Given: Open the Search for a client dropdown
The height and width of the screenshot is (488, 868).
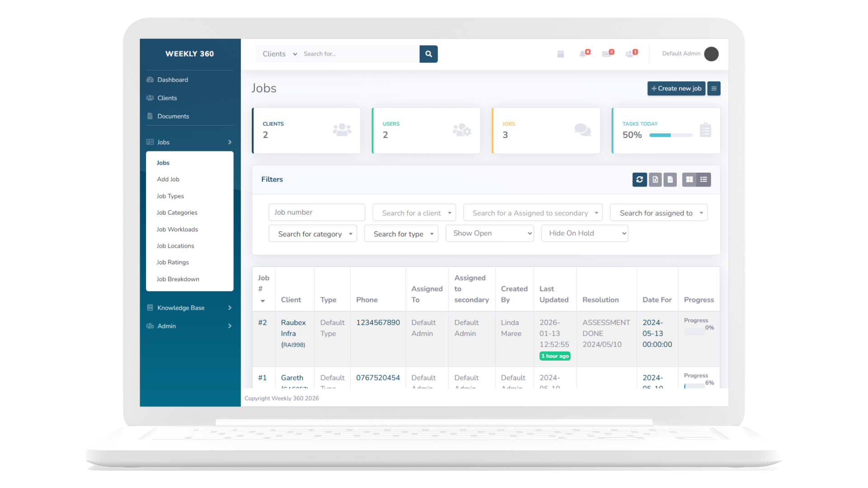Looking at the screenshot, I should [414, 213].
